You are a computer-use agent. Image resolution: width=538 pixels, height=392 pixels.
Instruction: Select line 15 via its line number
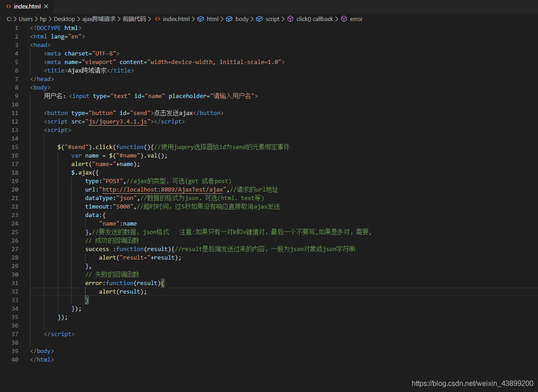(x=15, y=147)
